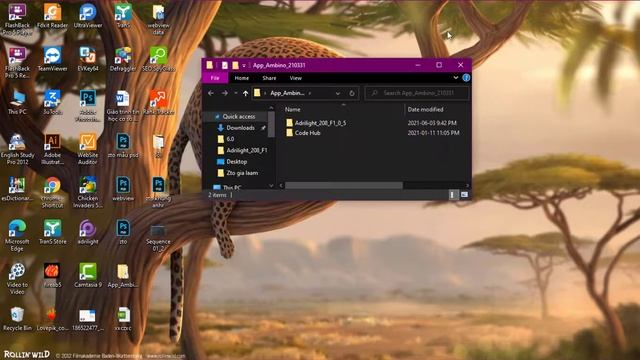Launch WebSite Auditor desktop shortcut

[88, 149]
